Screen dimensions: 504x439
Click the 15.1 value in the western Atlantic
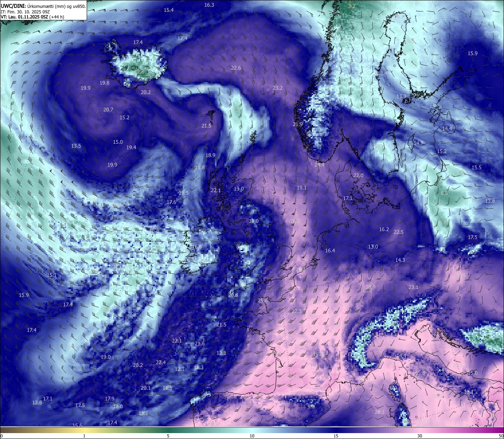(x=52, y=275)
